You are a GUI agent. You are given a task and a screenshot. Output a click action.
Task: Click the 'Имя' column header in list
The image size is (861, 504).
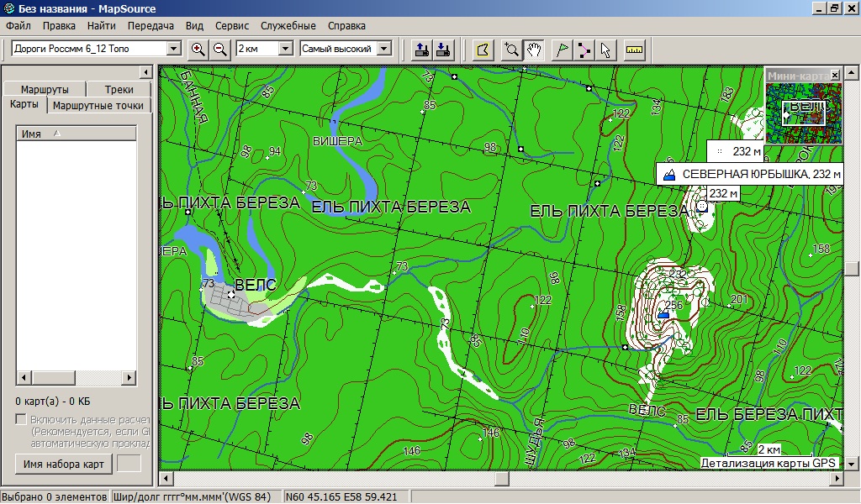pos(76,134)
